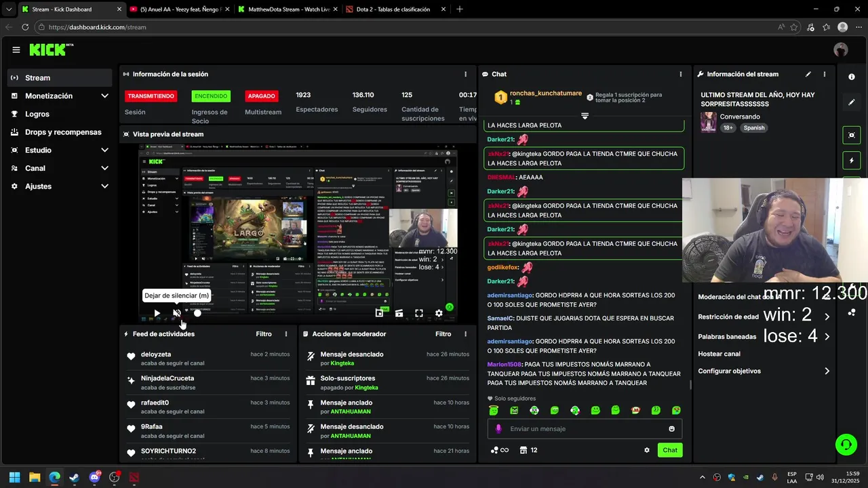Expand the Monetización sidebar section
This screenshot has width=868, height=488.
point(104,96)
